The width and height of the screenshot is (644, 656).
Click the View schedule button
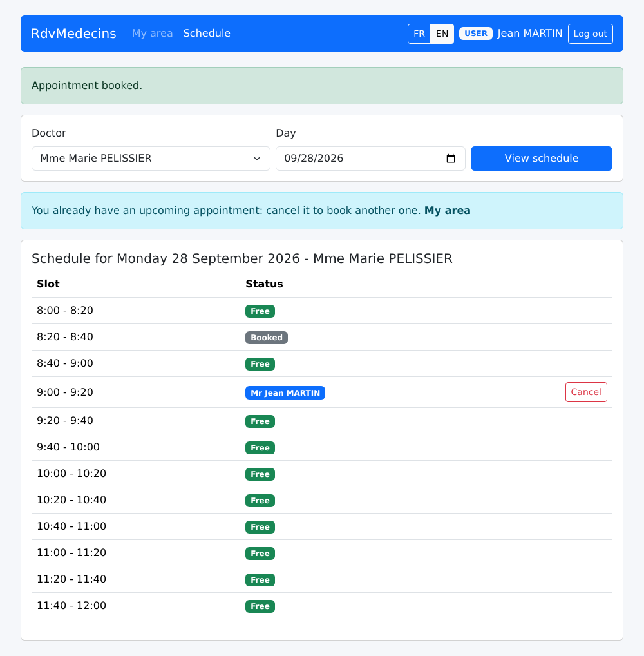542,159
